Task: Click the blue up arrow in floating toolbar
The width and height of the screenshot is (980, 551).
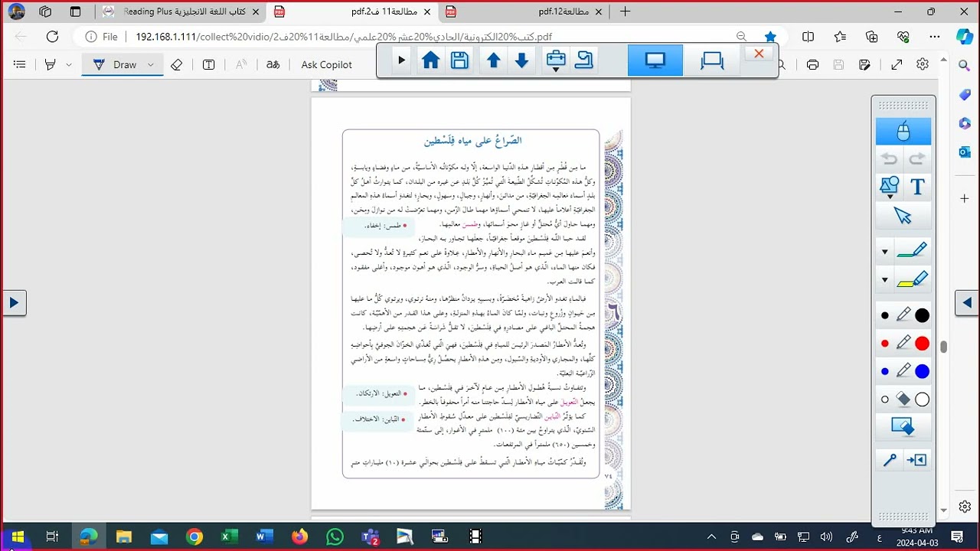Action: click(x=494, y=60)
